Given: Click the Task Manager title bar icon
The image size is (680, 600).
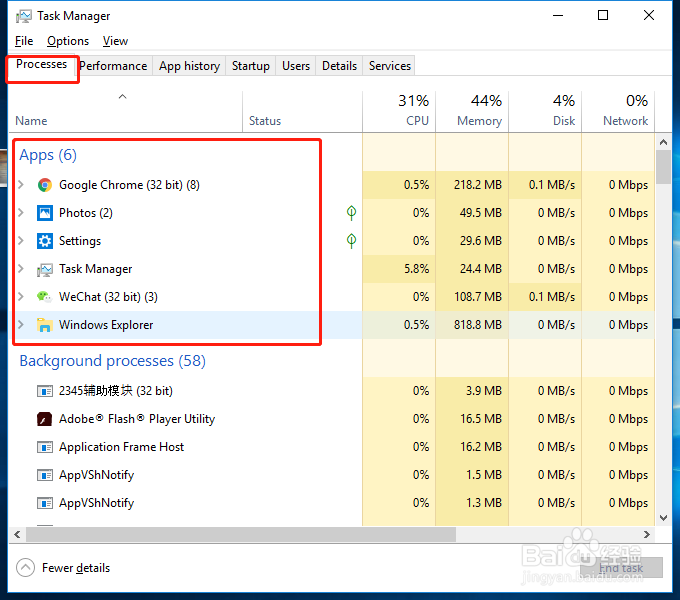Looking at the screenshot, I should [23, 16].
